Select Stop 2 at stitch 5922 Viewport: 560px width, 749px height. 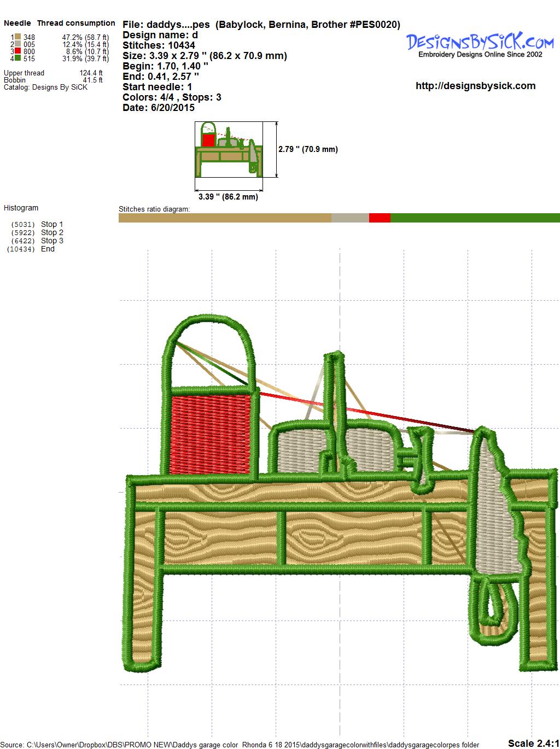(52, 232)
